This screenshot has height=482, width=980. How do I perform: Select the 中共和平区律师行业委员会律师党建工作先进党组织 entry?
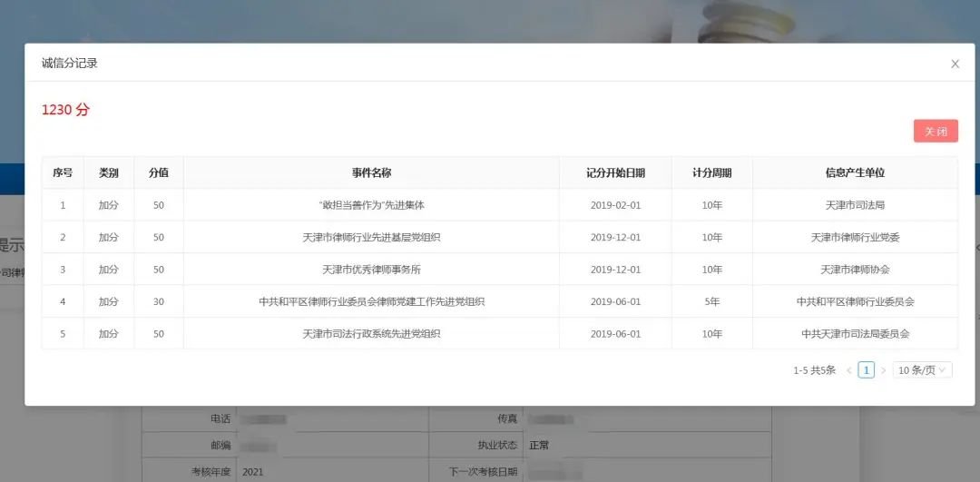[371, 301]
